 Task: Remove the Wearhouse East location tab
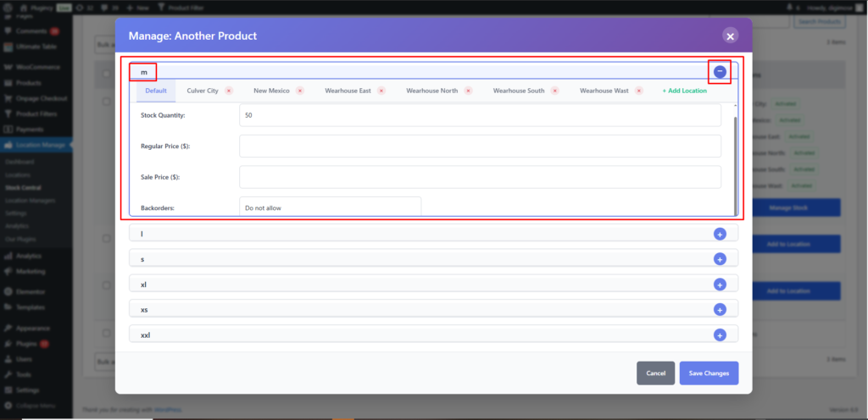click(x=381, y=91)
